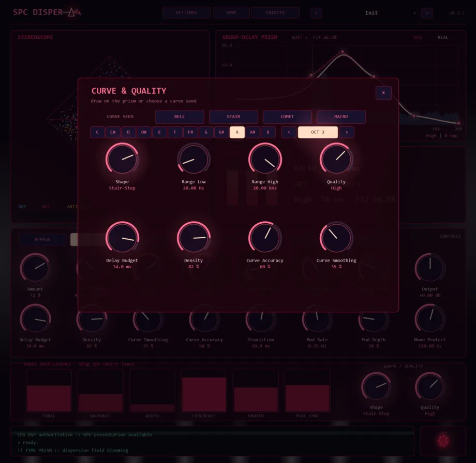Select note F# key
The height and width of the screenshot is (463, 476).
coord(190,132)
